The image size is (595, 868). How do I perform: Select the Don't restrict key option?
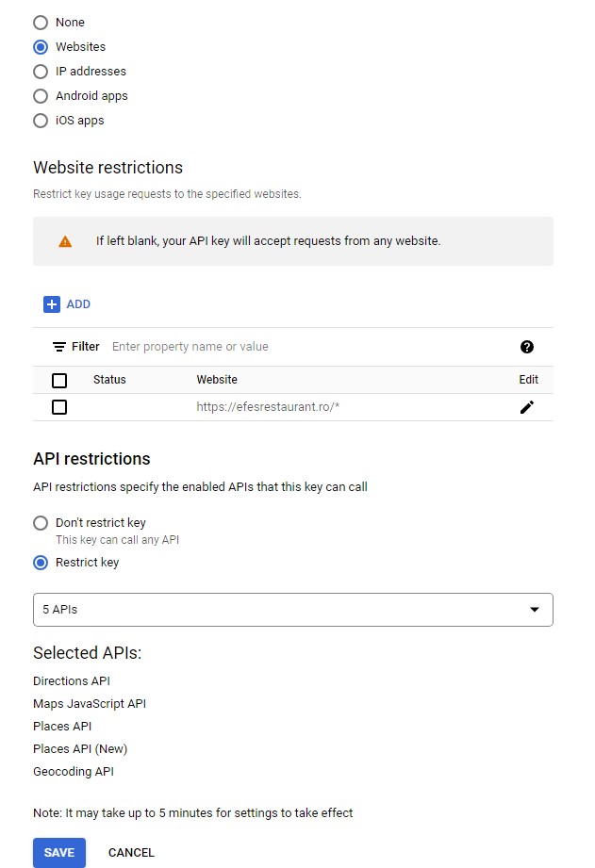[x=41, y=522]
